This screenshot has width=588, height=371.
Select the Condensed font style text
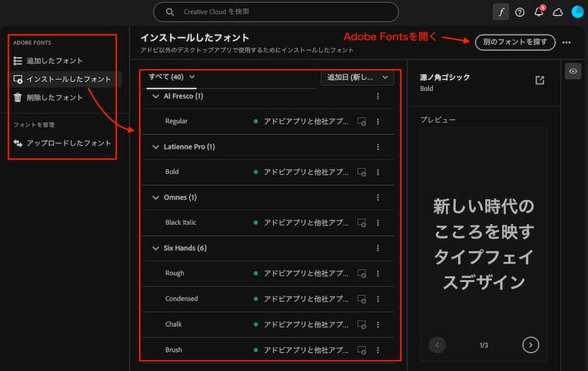[182, 298]
